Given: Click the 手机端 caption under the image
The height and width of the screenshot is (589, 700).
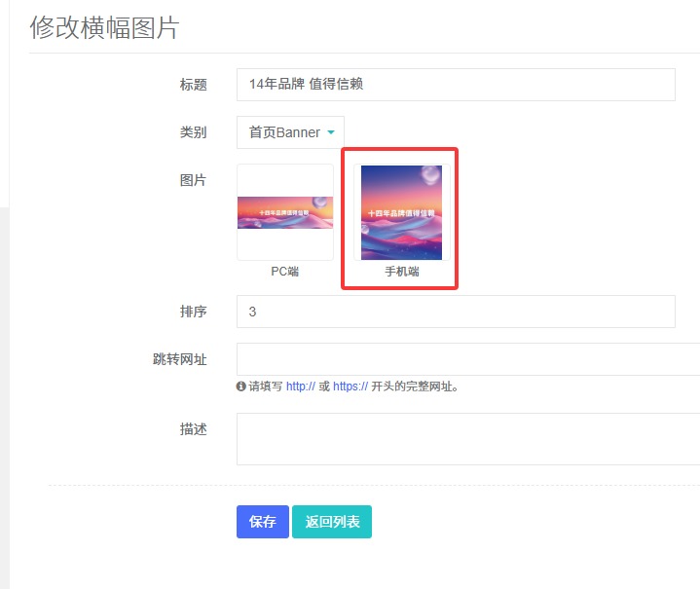Looking at the screenshot, I should point(401,272).
